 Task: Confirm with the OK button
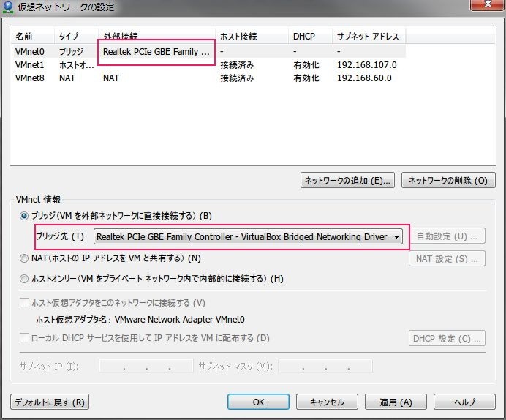click(x=258, y=402)
